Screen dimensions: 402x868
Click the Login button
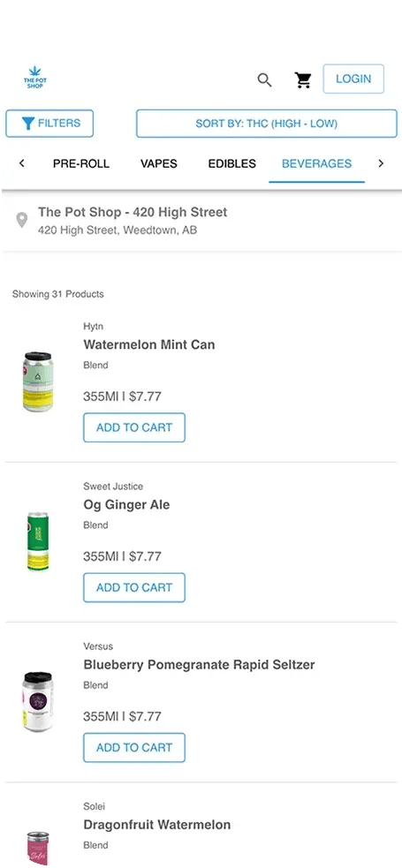(353, 79)
